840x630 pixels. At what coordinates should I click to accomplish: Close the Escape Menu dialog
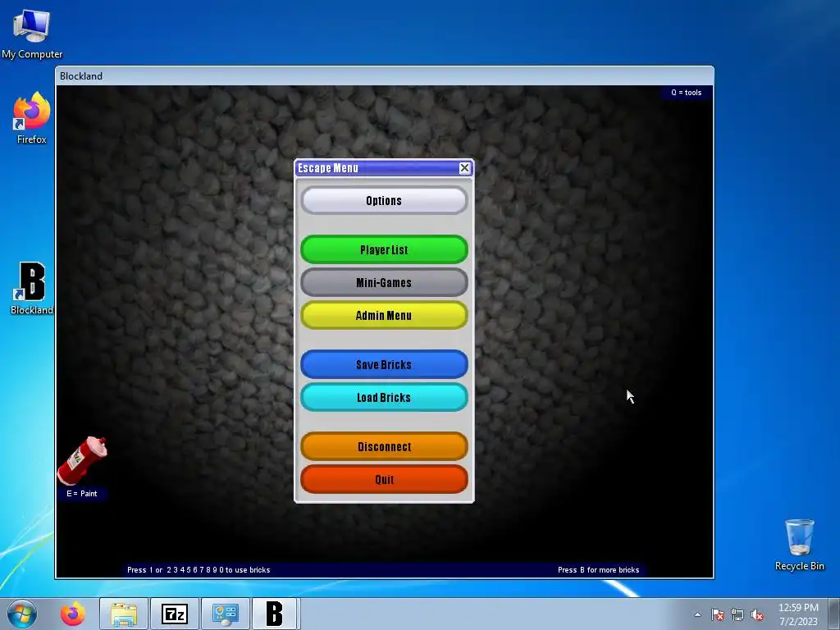pyautogui.click(x=464, y=168)
